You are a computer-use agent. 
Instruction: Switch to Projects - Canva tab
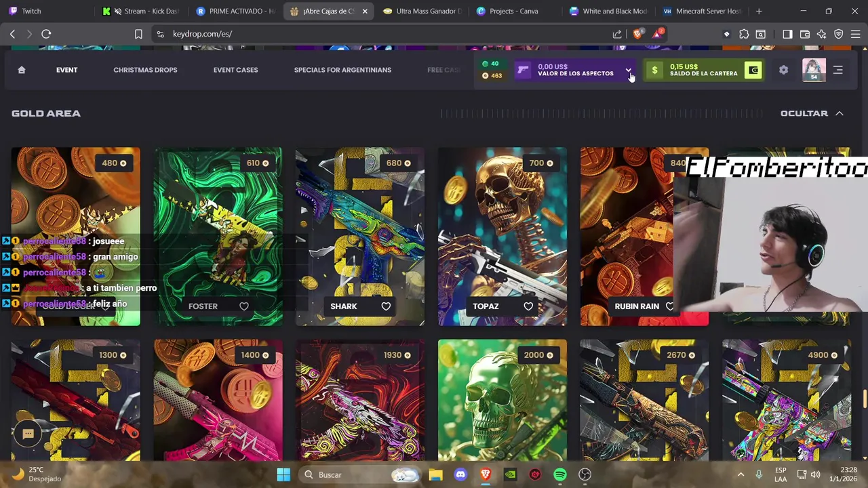click(x=515, y=11)
